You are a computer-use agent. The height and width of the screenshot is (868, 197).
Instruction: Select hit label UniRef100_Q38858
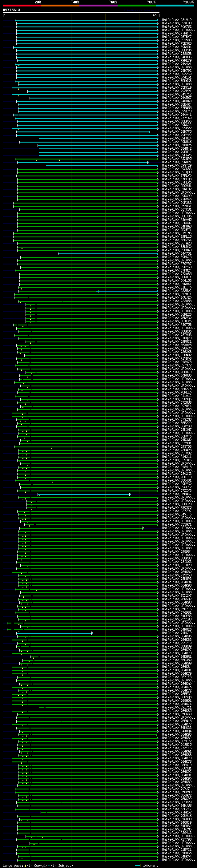point(177,54)
